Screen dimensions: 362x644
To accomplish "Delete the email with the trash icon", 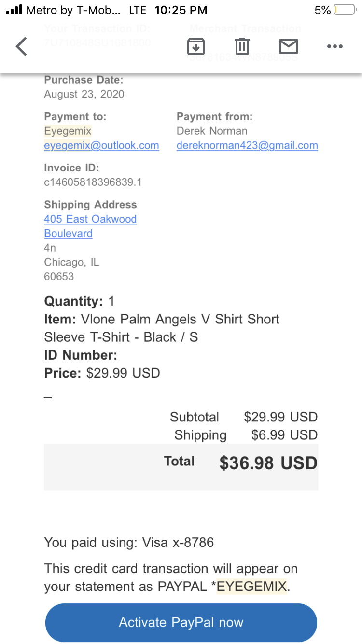I will point(242,46).
